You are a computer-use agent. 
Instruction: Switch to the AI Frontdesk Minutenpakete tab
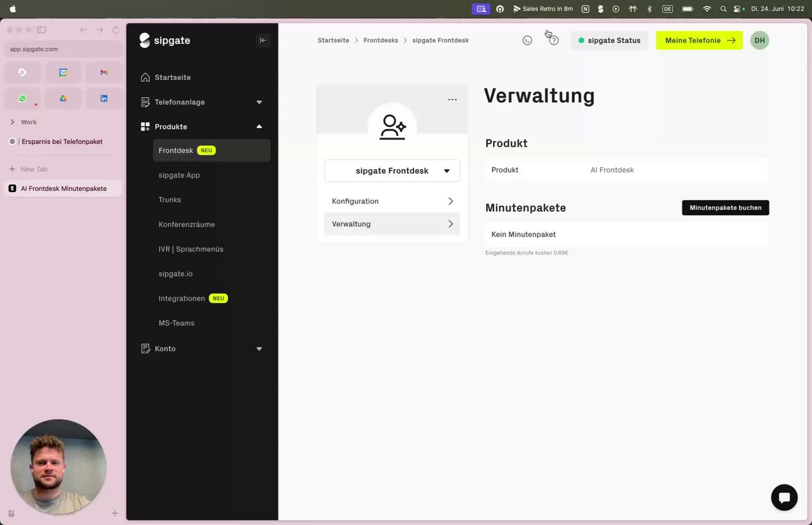(x=62, y=188)
